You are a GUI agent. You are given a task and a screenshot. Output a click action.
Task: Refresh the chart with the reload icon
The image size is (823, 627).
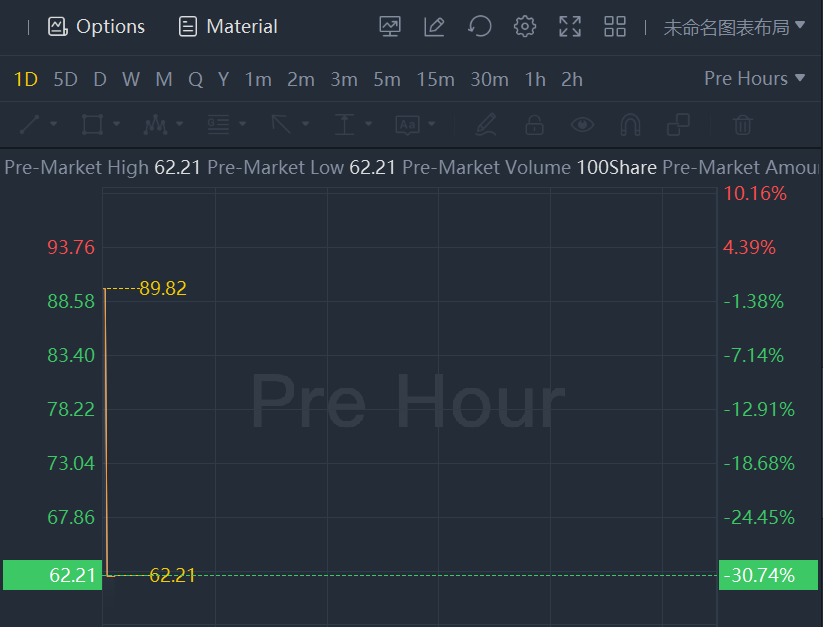tap(480, 27)
